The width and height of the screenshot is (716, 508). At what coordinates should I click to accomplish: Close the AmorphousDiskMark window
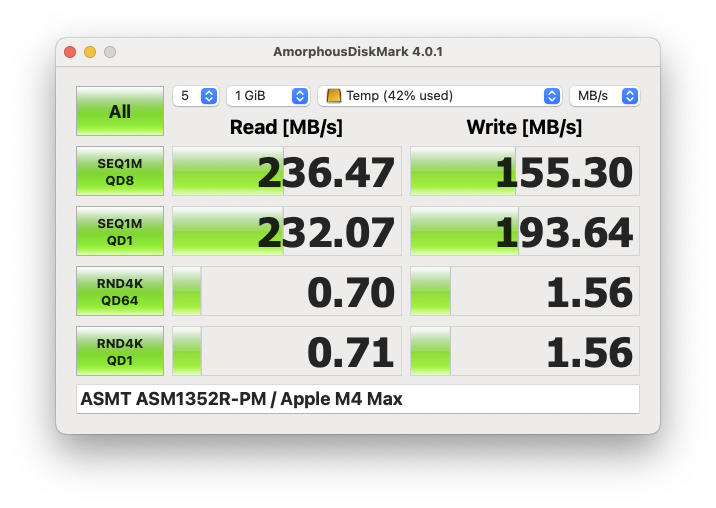coord(70,52)
